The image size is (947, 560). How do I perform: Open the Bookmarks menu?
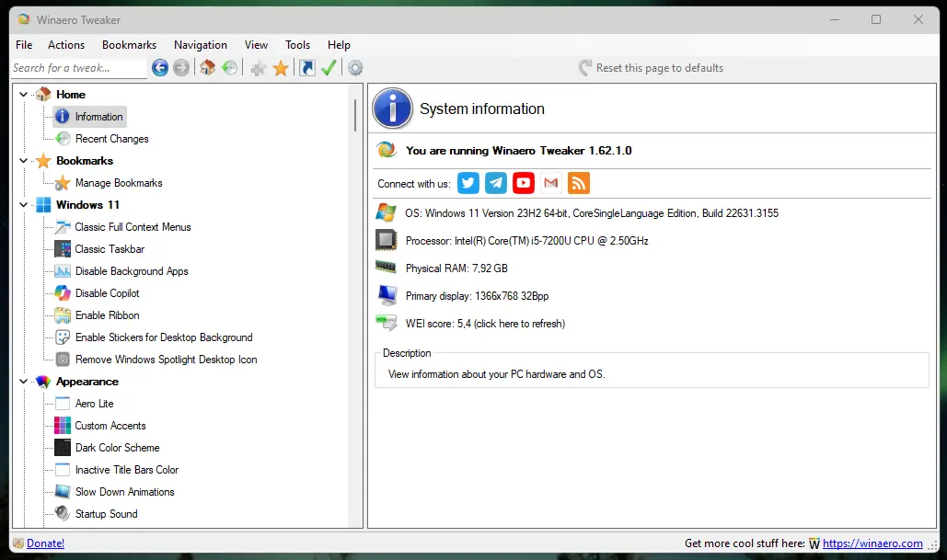point(129,45)
